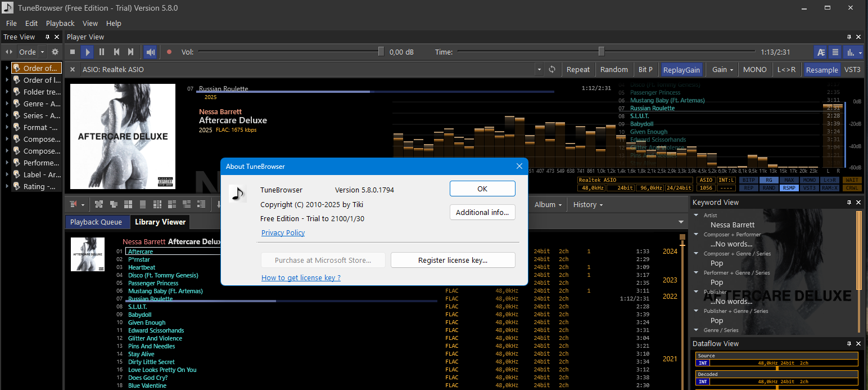868x390 pixels.
Task: Select the Library Viewer tab
Action: pos(160,222)
